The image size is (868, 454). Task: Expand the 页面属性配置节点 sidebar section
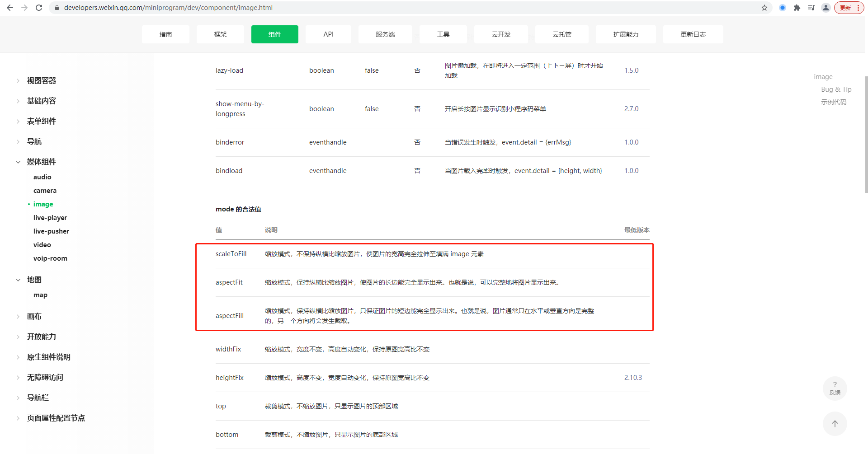(56, 418)
